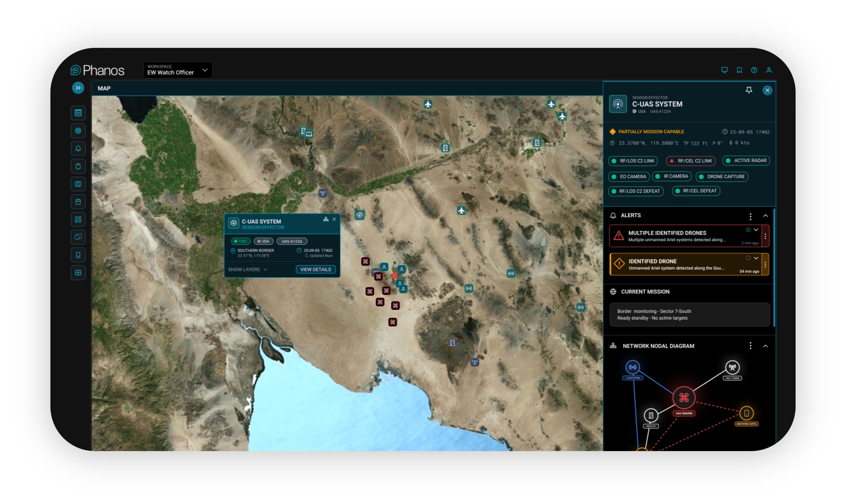Screen dimensions: 846x504
Task: Select the IDENTIFIED CARTEL node in diagram
Action: point(746,413)
